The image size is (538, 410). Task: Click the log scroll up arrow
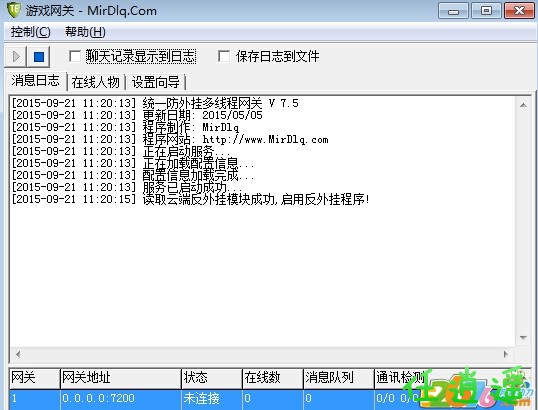[x=523, y=105]
